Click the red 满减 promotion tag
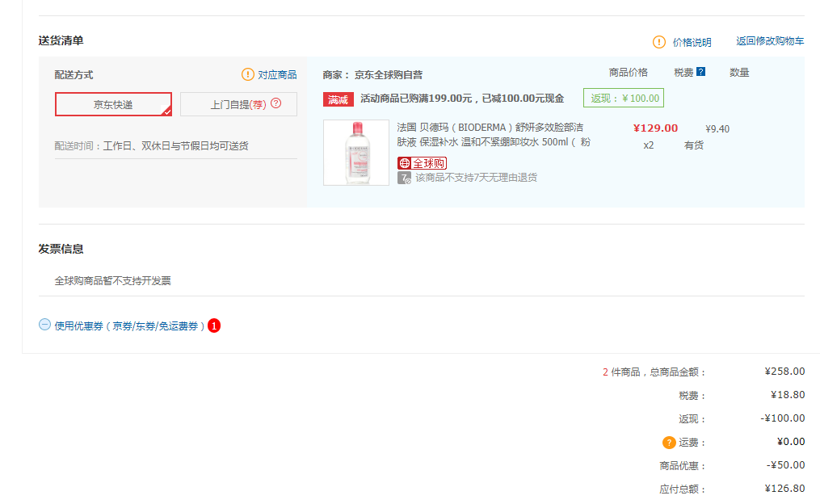The height and width of the screenshot is (504, 820). click(x=339, y=99)
